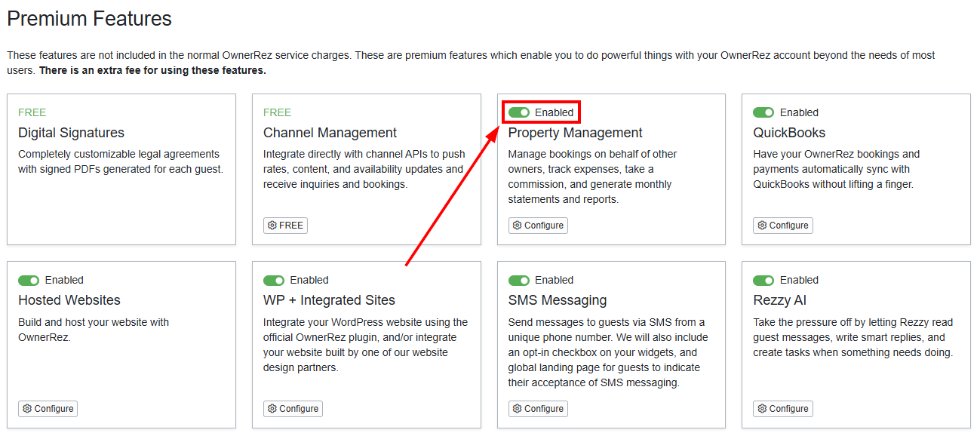
Task: Click the Property Management card heading
Action: [x=575, y=133]
